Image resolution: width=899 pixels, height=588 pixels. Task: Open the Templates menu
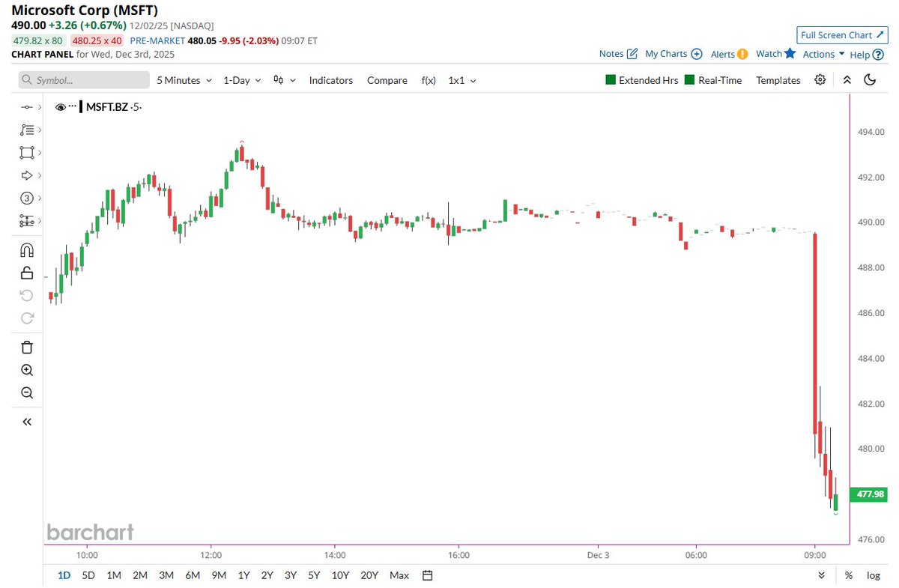(x=778, y=80)
